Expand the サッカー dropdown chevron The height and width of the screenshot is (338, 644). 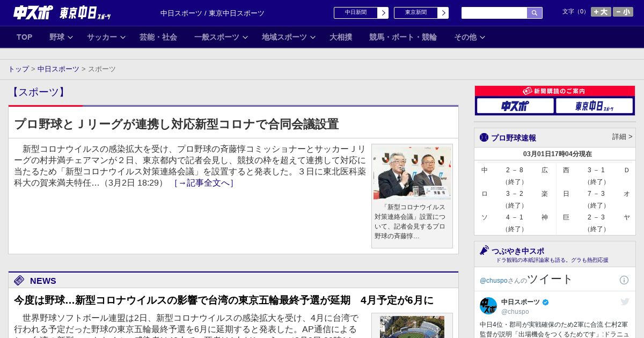123,38
